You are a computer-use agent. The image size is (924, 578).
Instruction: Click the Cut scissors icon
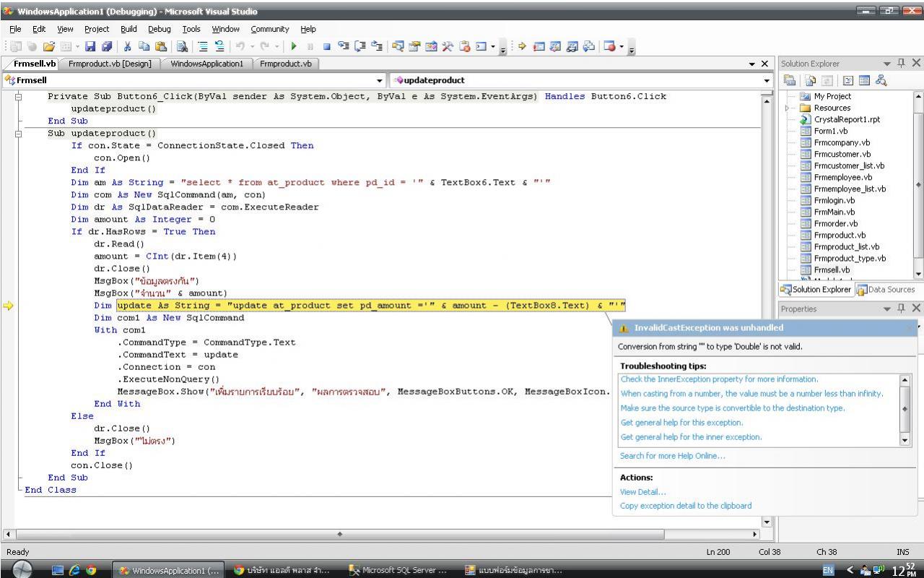click(x=126, y=46)
